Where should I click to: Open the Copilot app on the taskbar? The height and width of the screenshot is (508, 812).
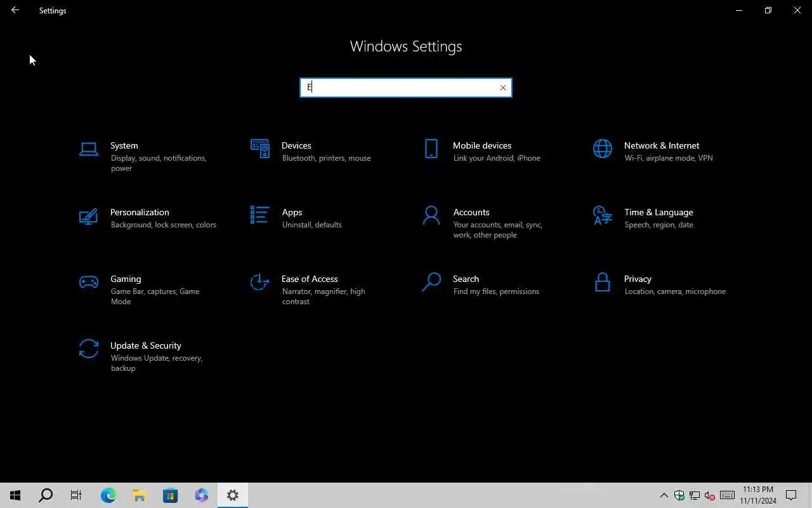click(x=202, y=495)
